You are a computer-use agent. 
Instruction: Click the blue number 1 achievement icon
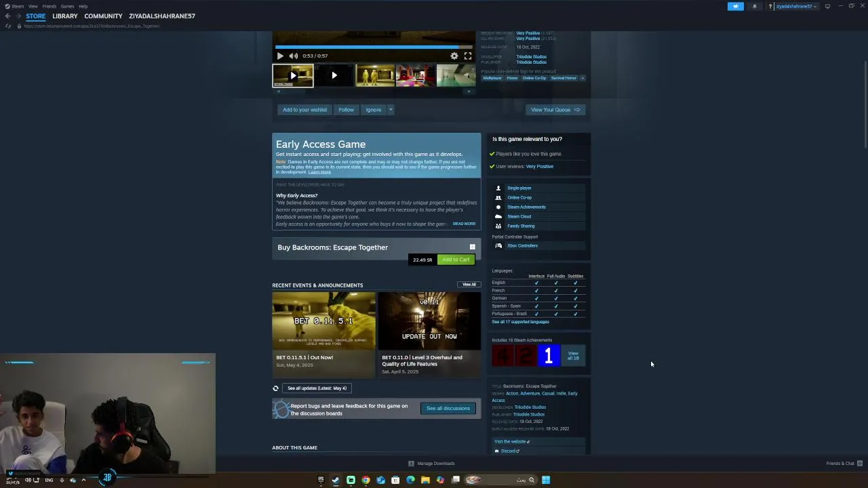pyautogui.click(x=549, y=355)
